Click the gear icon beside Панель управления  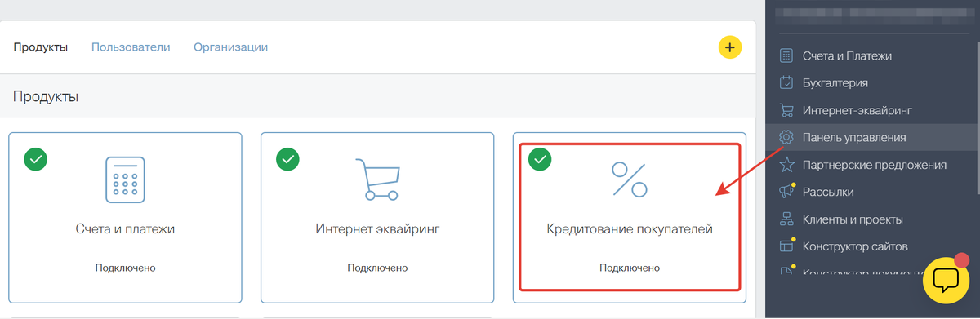[786, 137]
